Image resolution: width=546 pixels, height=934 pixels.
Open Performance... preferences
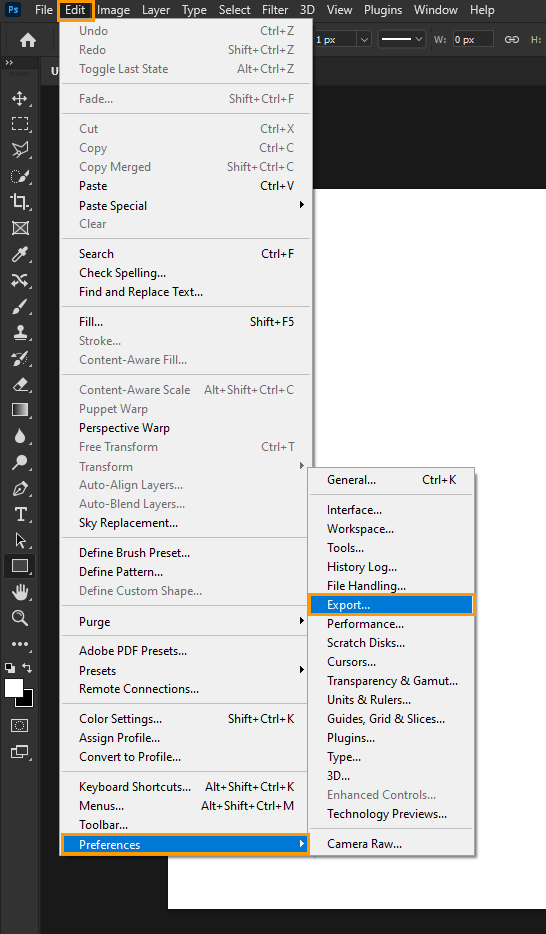391,624
